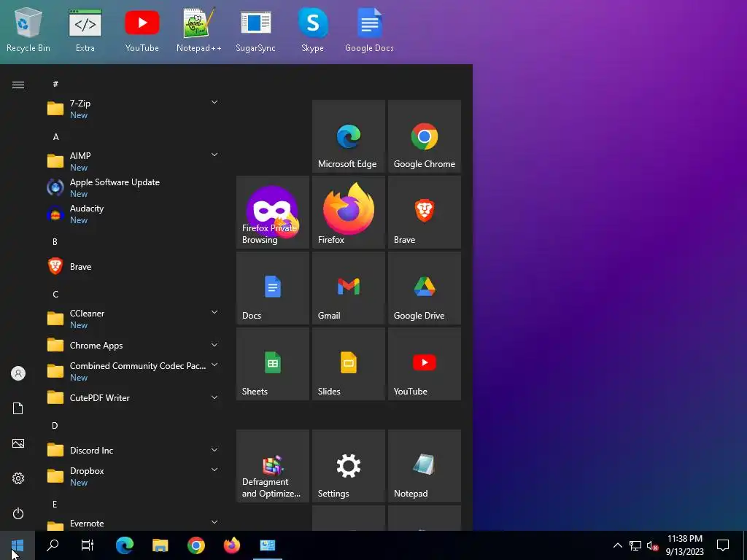Open the Gmail tile
The width and height of the screenshot is (747, 560).
(349, 287)
